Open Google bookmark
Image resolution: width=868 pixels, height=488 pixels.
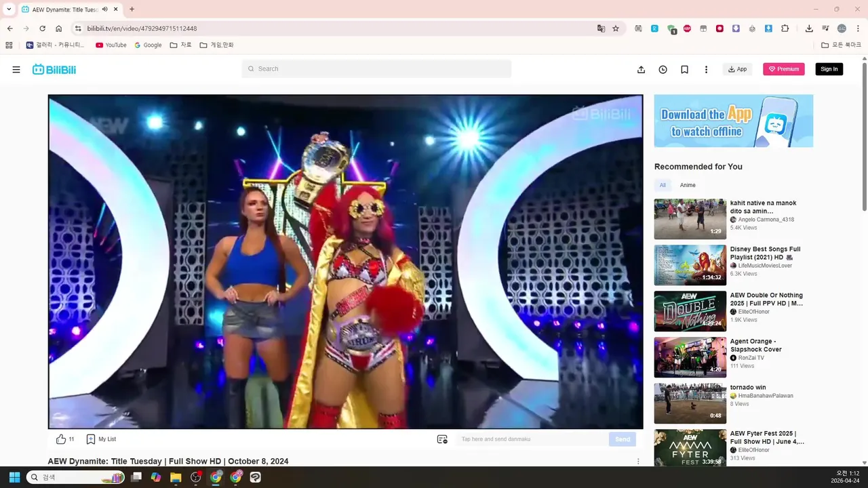point(148,45)
